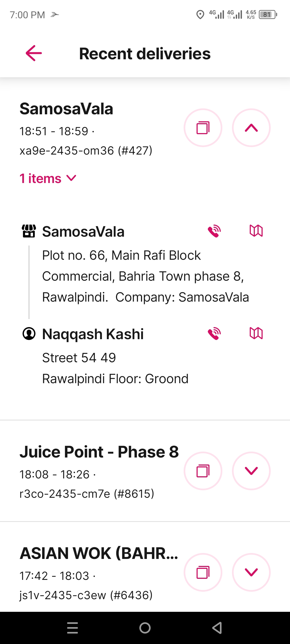
Task: Tap the SamosaVala delivery title
Action: click(66, 109)
